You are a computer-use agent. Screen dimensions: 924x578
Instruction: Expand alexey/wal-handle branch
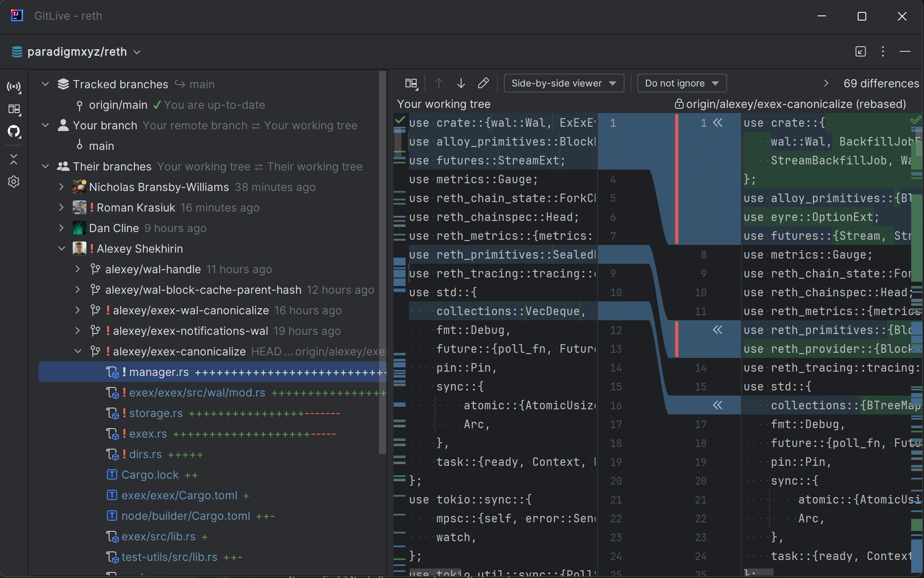tap(77, 269)
